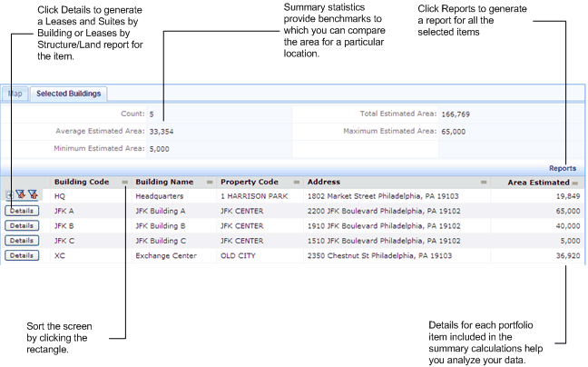Image resolution: width=588 pixels, height=367 pixels.
Task: Click the Minimum Estimated Area value 5,000
Action: tap(159, 149)
